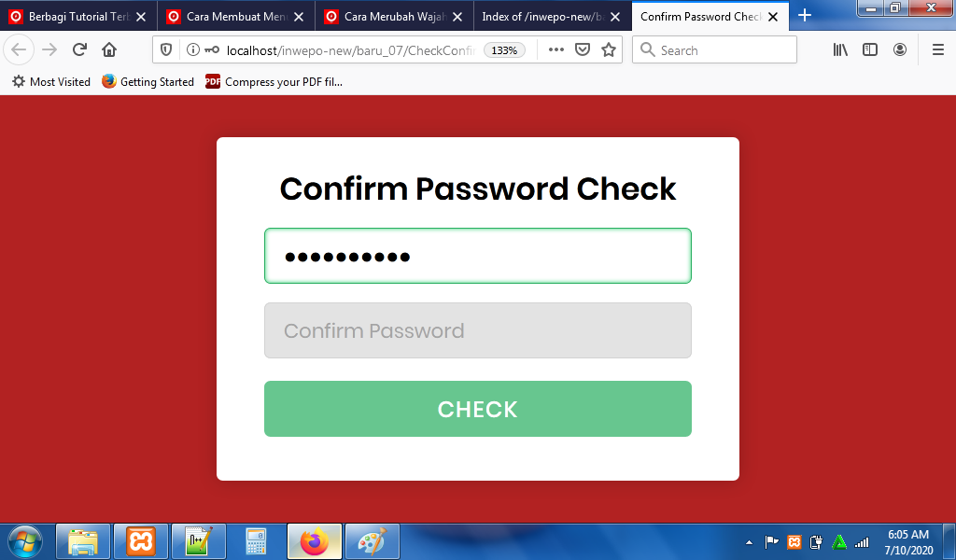Click the green CHECK button
Image resolution: width=956 pixels, height=560 pixels.
point(477,409)
